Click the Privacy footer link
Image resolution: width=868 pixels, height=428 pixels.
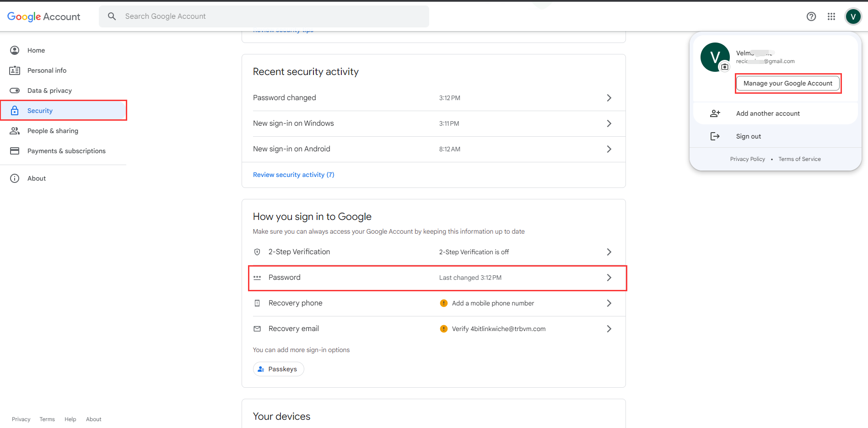(21, 419)
